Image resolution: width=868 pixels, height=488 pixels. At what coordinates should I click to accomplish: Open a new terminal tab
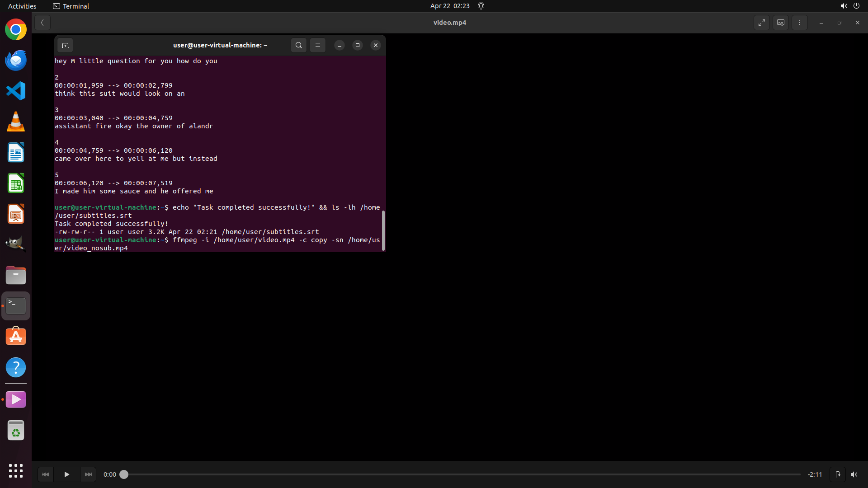coord(65,45)
